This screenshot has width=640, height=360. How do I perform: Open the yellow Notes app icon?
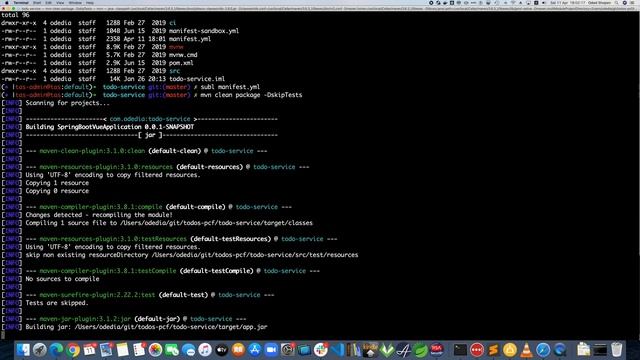pos(122,349)
